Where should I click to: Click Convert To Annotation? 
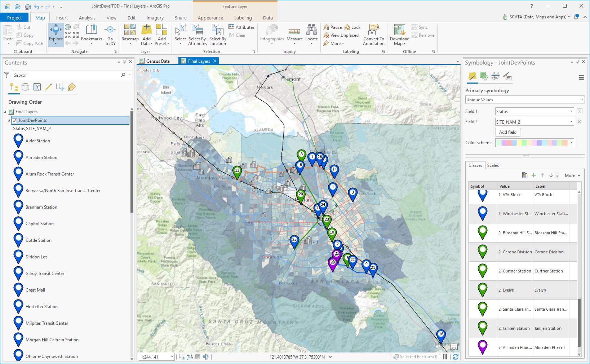pyautogui.click(x=374, y=35)
